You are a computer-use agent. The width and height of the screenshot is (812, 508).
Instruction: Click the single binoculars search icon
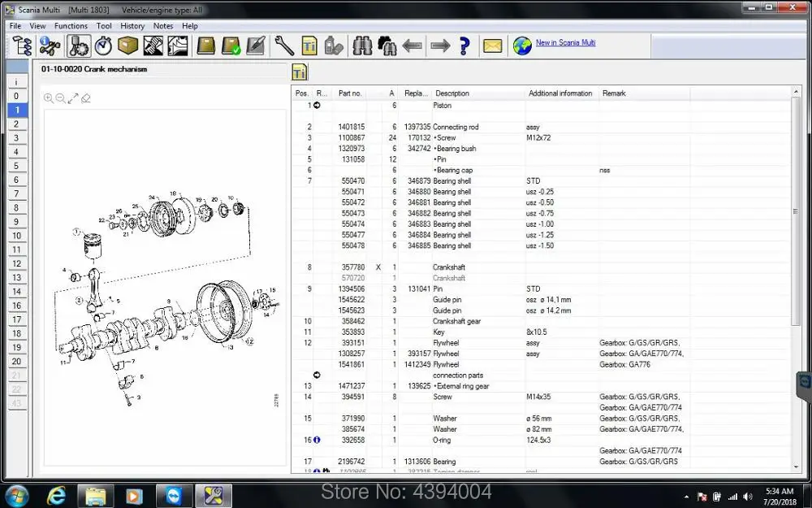362,46
